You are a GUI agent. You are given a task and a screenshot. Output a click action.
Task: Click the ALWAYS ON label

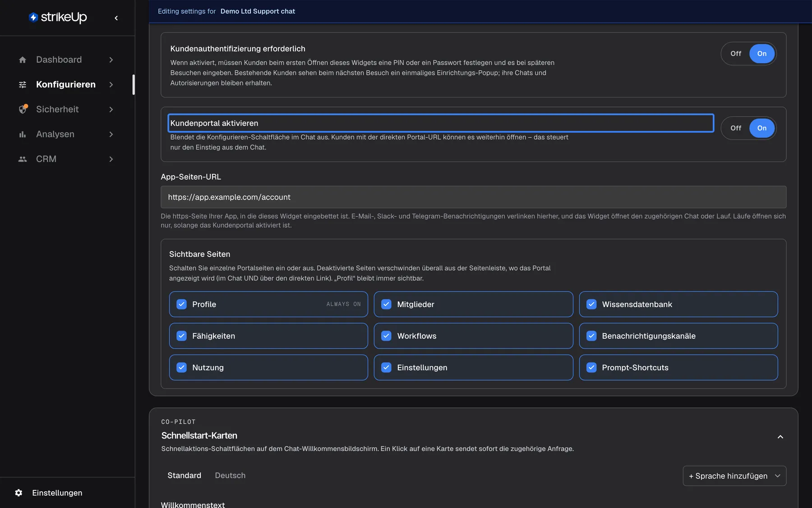click(343, 304)
